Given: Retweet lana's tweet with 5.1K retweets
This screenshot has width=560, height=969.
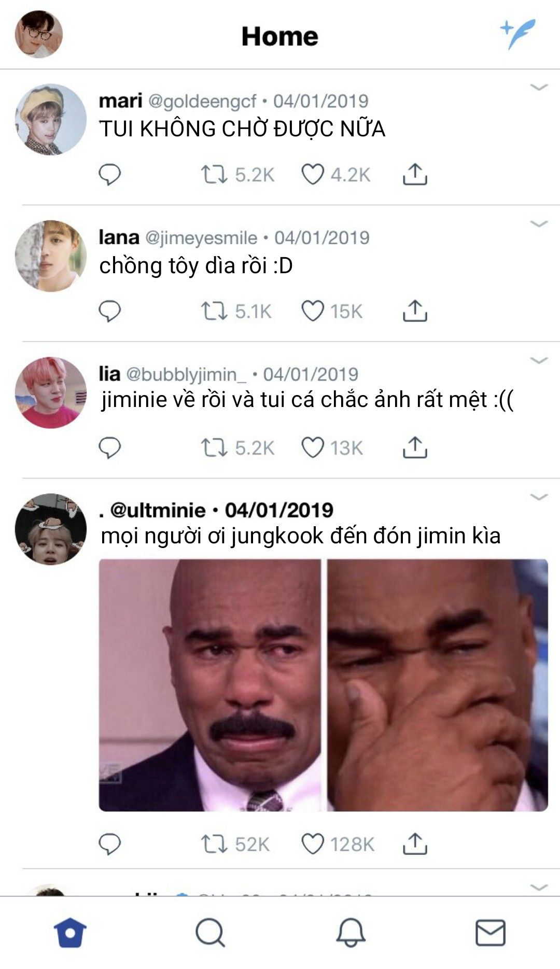Looking at the screenshot, I should point(214,311).
